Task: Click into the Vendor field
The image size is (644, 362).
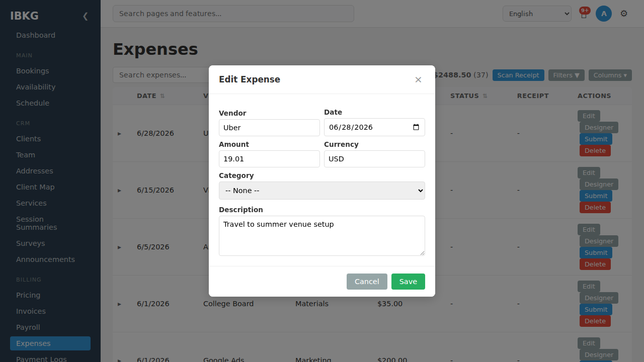Action: [269, 128]
